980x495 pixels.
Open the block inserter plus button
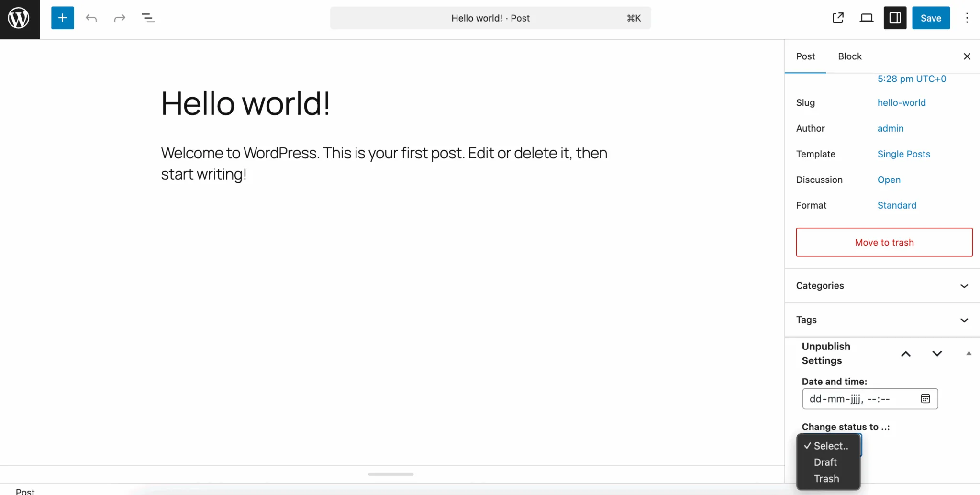pyautogui.click(x=63, y=18)
